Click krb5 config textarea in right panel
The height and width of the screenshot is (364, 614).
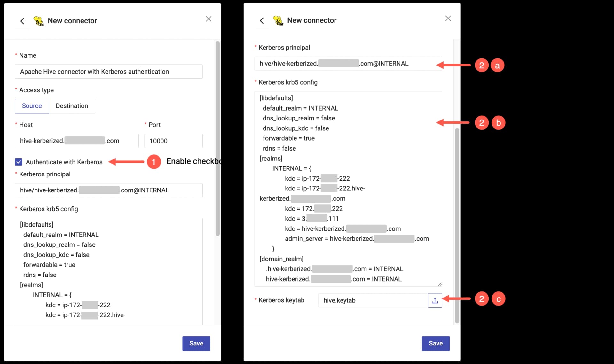click(348, 189)
